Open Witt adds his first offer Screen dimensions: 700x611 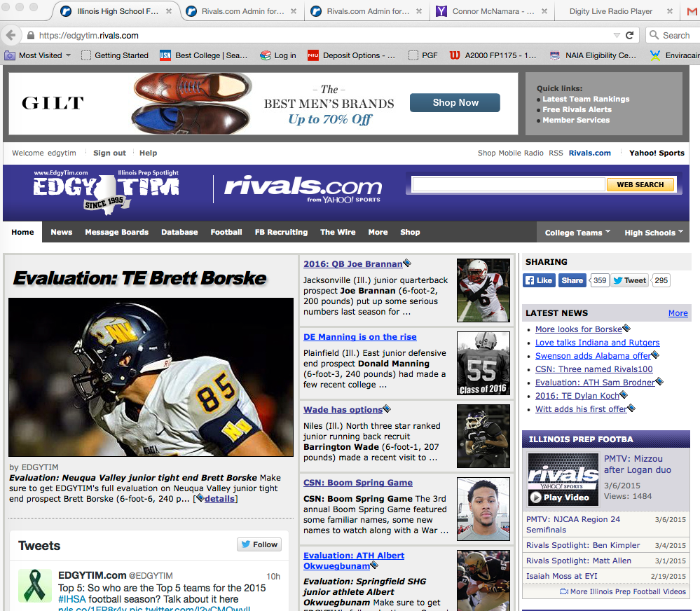click(x=581, y=409)
